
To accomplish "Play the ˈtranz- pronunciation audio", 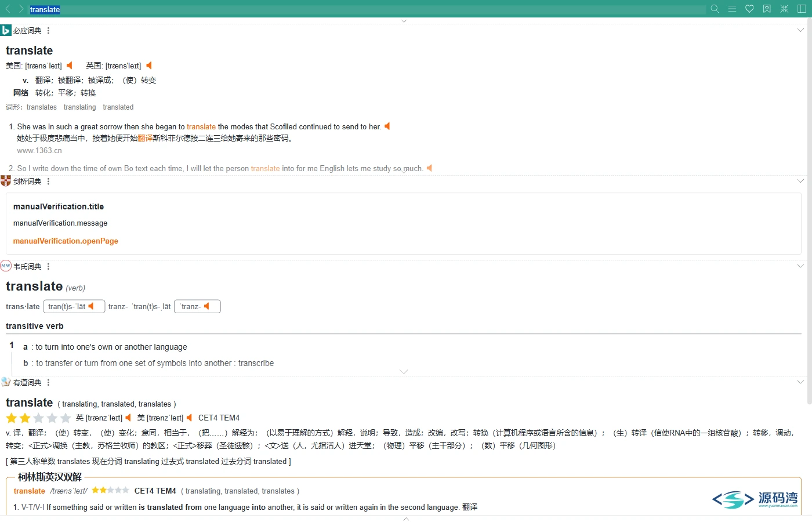I will tap(206, 306).
